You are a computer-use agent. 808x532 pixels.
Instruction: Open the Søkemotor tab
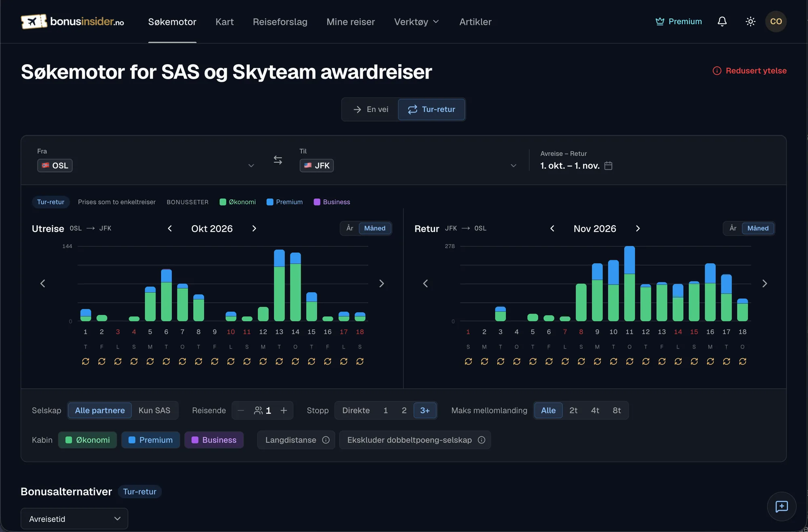(x=172, y=22)
